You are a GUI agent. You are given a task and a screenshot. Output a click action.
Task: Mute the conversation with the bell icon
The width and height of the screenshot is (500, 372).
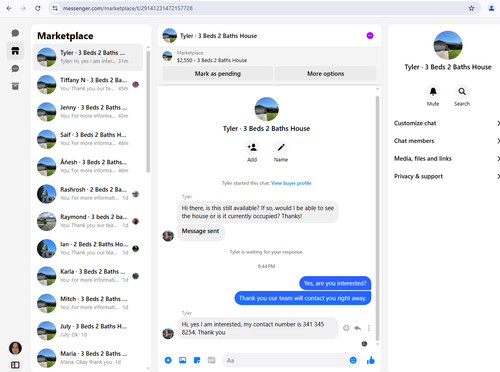click(433, 91)
